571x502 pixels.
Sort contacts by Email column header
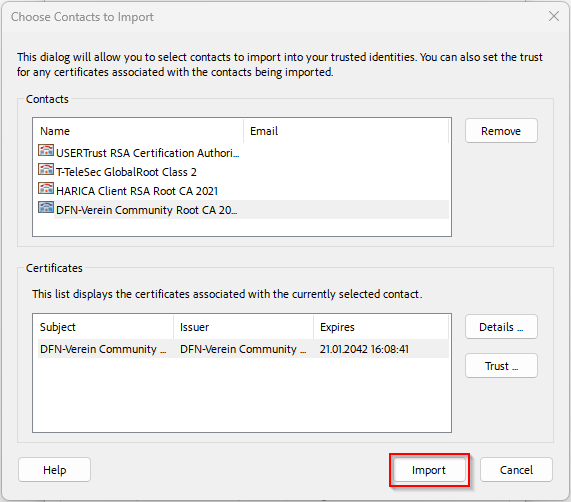click(x=346, y=131)
